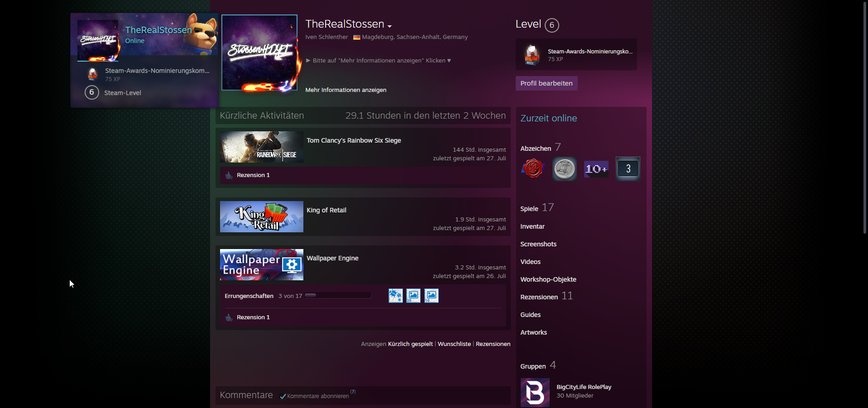Click the Steam Awards badge icon beside Level
Image resolution: width=868 pixels, height=408 pixels.
coord(532,55)
